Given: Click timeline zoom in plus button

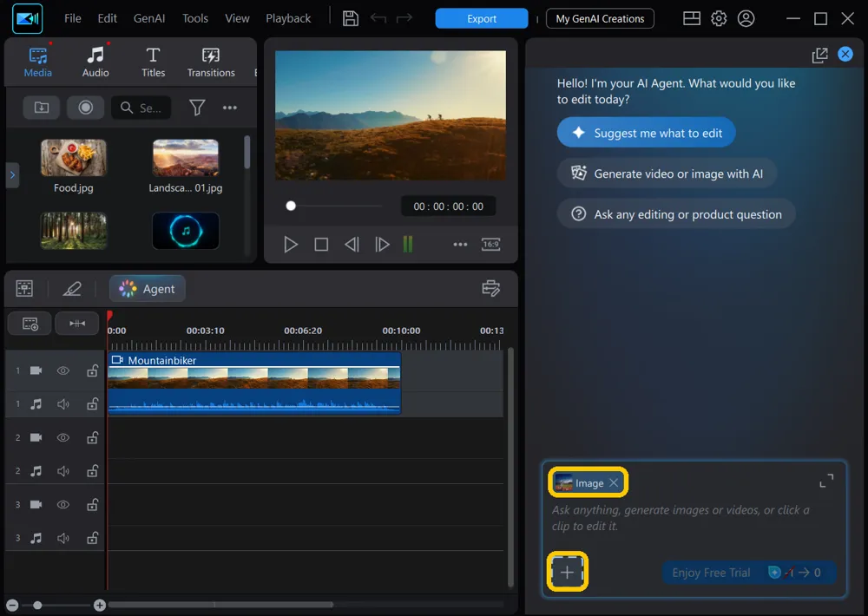Looking at the screenshot, I should pos(100,605).
